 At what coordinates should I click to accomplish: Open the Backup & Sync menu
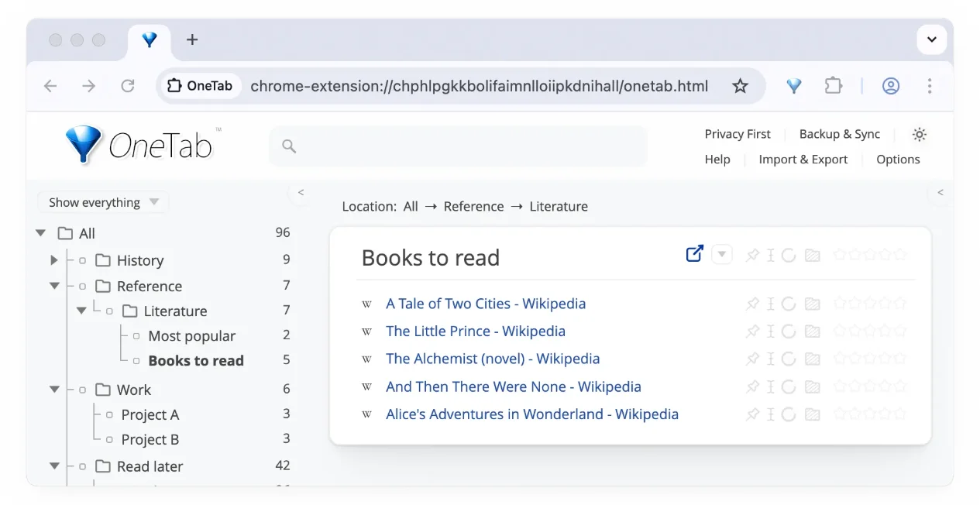839,134
